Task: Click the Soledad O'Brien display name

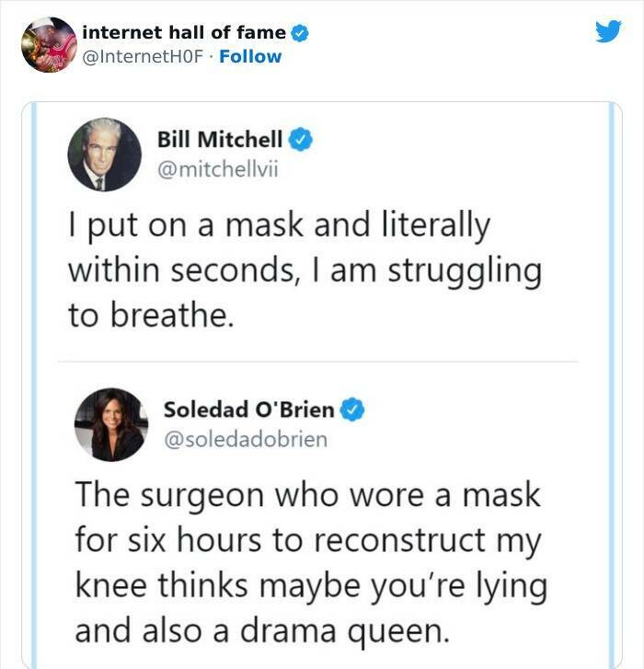Action: click(248, 409)
